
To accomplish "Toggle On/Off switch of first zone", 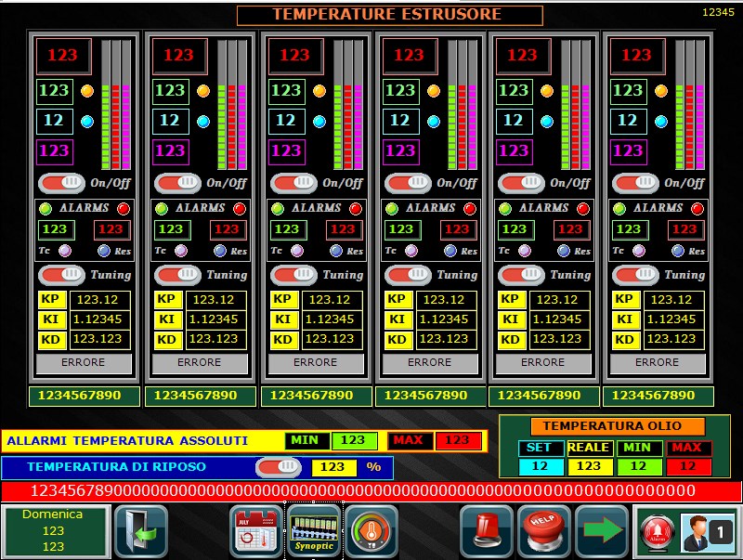I will tap(61, 183).
